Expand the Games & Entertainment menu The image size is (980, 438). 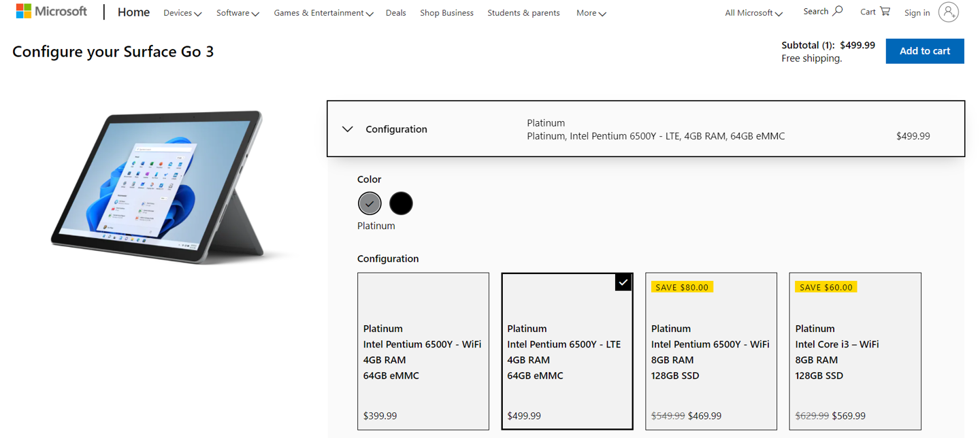323,13
